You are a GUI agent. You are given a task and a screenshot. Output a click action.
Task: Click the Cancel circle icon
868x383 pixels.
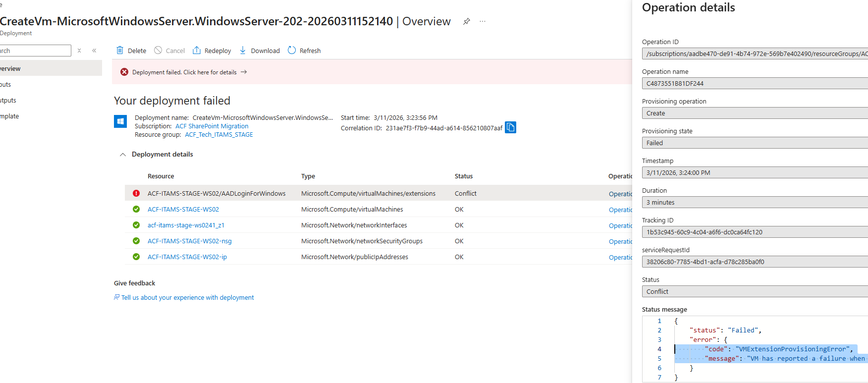158,50
